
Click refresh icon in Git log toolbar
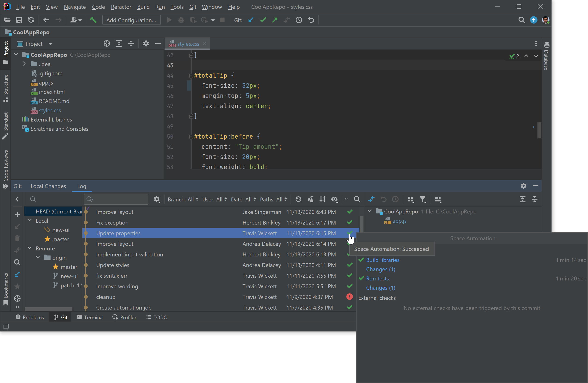298,199
